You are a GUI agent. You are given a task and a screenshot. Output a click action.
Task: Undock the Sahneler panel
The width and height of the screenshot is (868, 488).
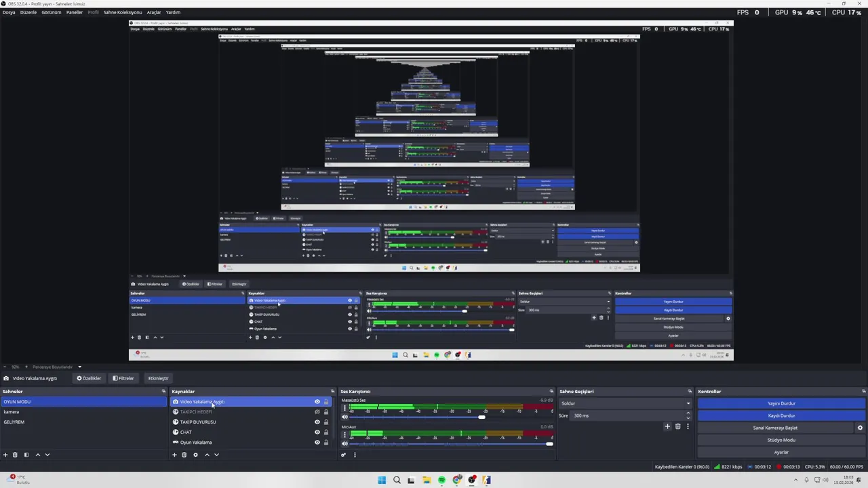(x=163, y=391)
